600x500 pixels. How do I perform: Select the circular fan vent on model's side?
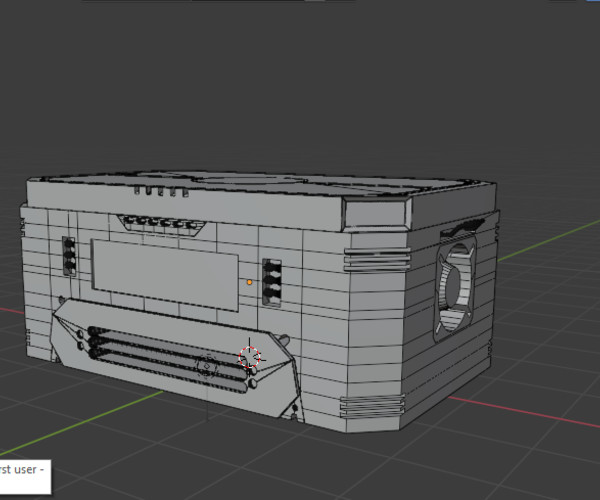point(455,287)
